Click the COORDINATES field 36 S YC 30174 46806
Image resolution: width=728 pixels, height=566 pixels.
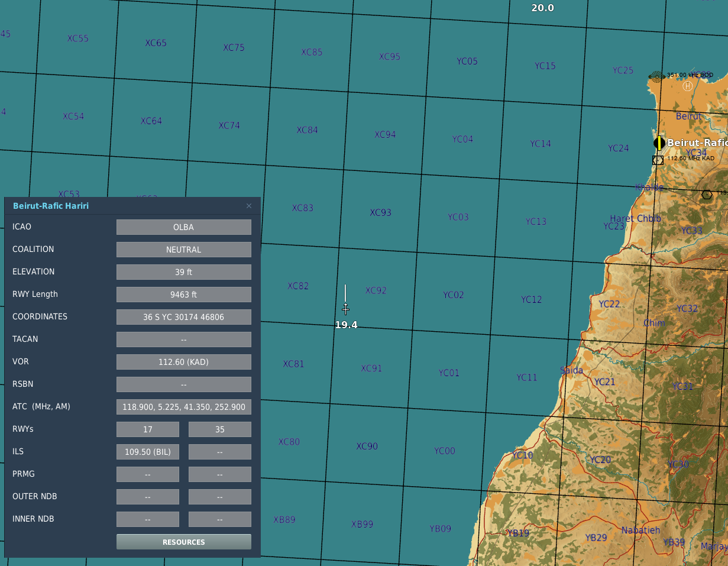point(184,317)
